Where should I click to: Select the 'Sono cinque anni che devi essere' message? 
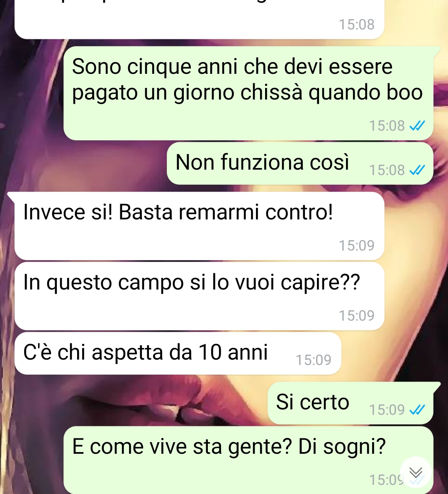[248, 93]
